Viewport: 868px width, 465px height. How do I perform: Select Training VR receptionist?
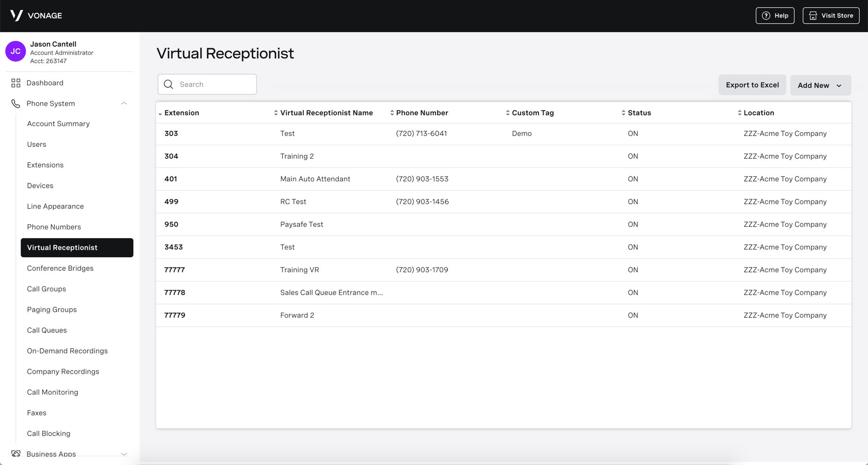pyautogui.click(x=300, y=270)
